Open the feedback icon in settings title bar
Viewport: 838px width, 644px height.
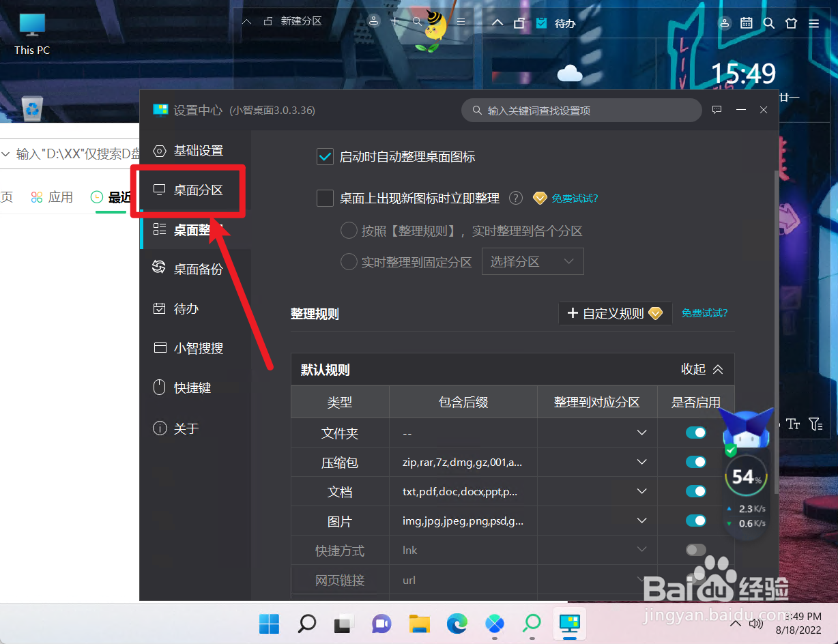point(717,110)
